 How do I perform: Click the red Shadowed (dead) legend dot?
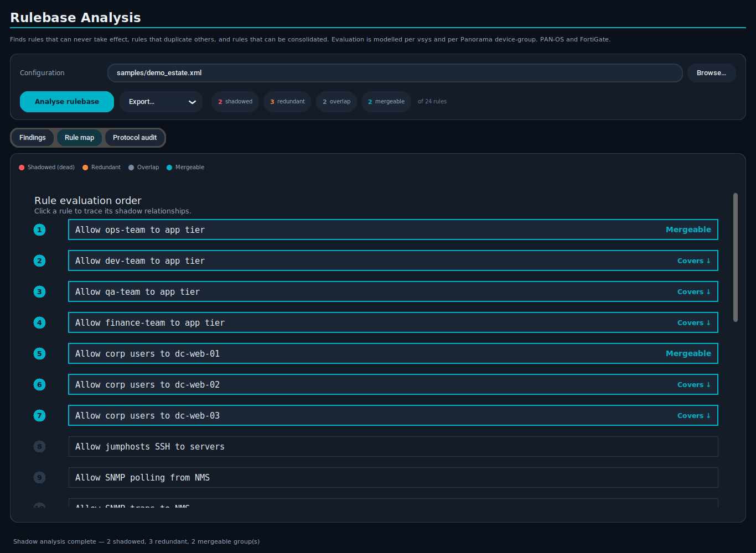point(22,168)
